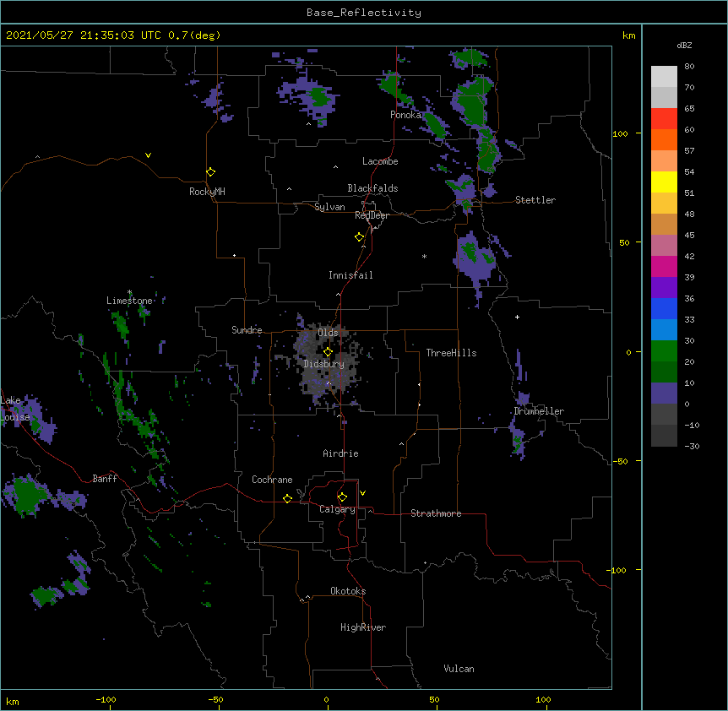Click the km unit label at bottom left

coord(13,701)
